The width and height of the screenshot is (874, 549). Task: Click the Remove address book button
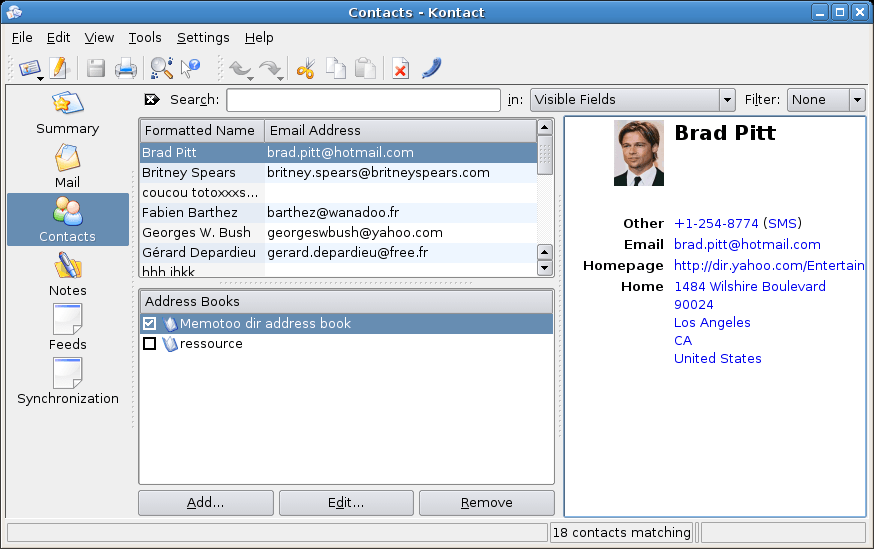(487, 503)
